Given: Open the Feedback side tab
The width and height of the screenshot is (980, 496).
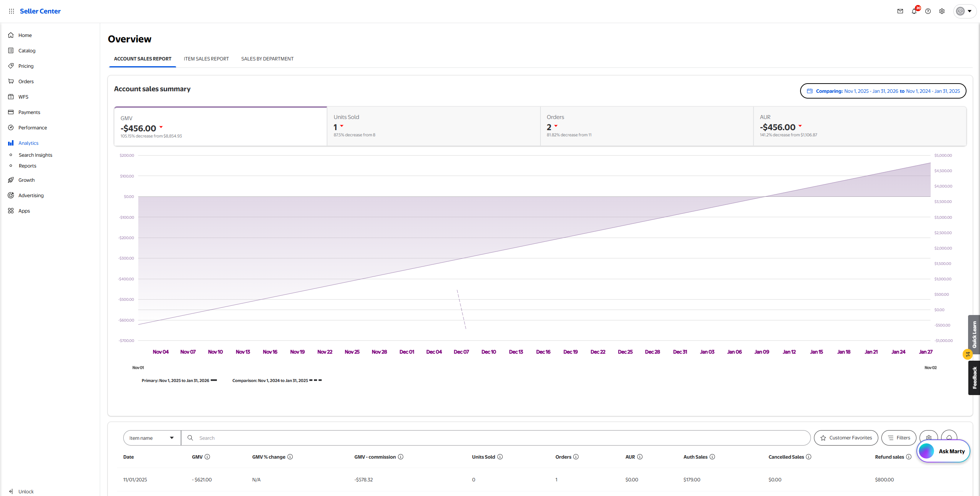Looking at the screenshot, I should pyautogui.click(x=974, y=377).
